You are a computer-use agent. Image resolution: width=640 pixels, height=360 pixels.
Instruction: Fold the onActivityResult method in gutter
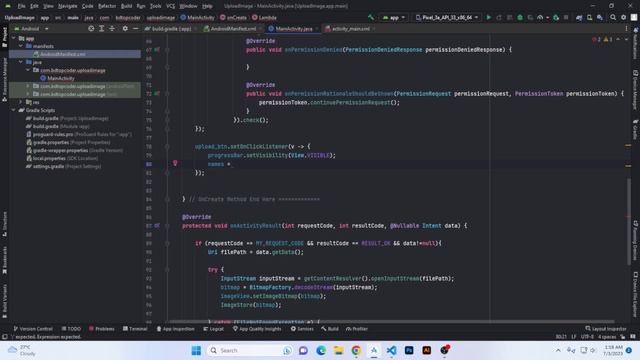tap(167, 225)
